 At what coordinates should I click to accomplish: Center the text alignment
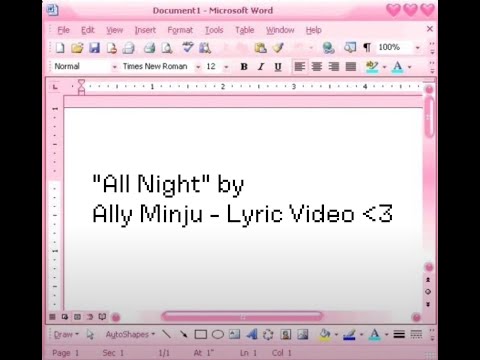pyautogui.click(x=317, y=67)
